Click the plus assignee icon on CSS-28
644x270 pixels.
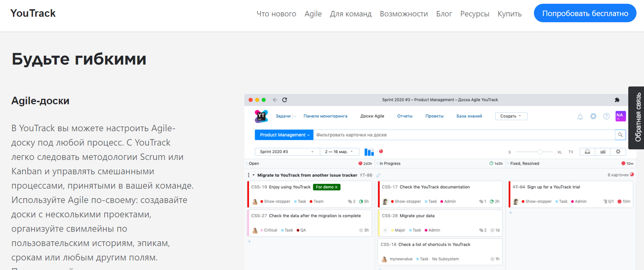click(385, 230)
